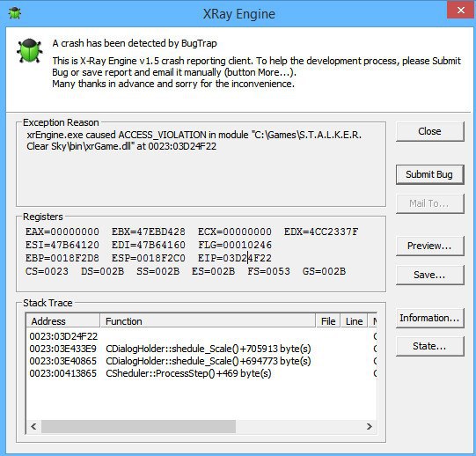Click the FLG=00010246 register value
The width and height of the screenshot is (476, 456).
pyautogui.click(x=235, y=245)
